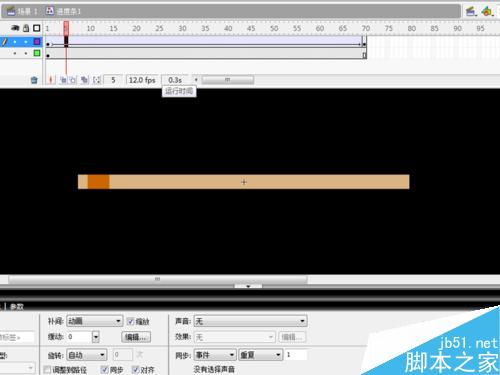Screen dimensions: 500x375
Task: Click the stage horizontal scrollbar
Action: coord(158,279)
